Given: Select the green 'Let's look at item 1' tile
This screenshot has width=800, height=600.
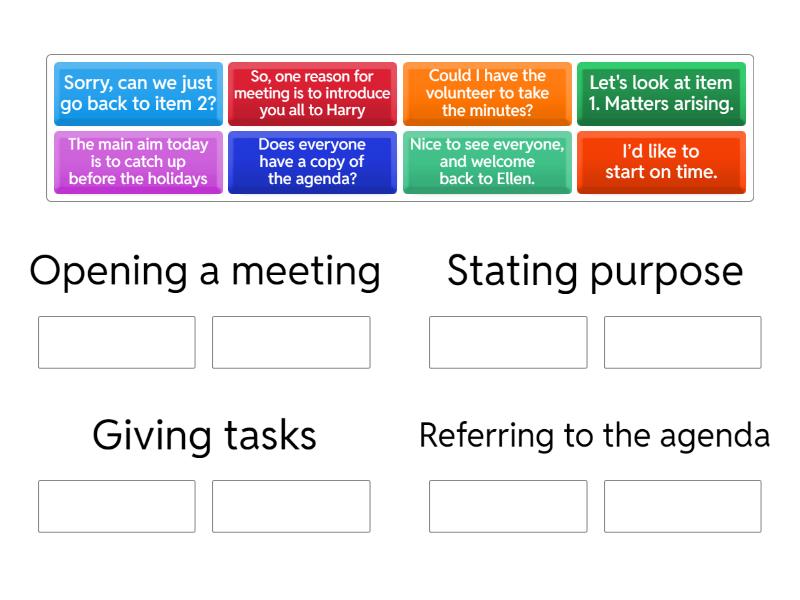Looking at the screenshot, I should coord(661,94).
